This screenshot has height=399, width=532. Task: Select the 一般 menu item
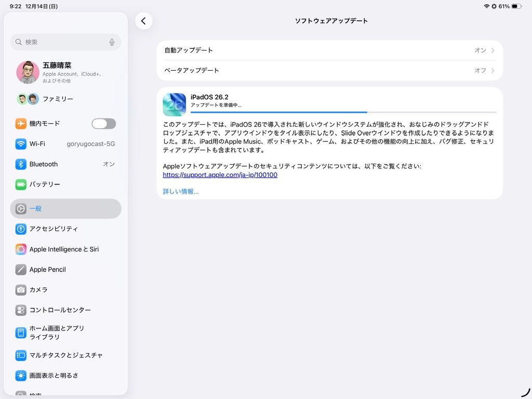[66, 209]
